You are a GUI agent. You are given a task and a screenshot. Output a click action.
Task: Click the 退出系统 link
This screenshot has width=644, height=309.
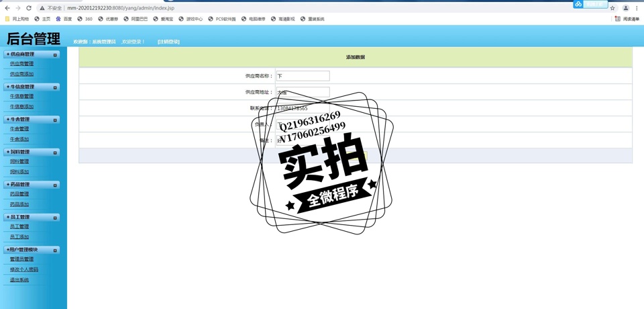coord(19,280)
